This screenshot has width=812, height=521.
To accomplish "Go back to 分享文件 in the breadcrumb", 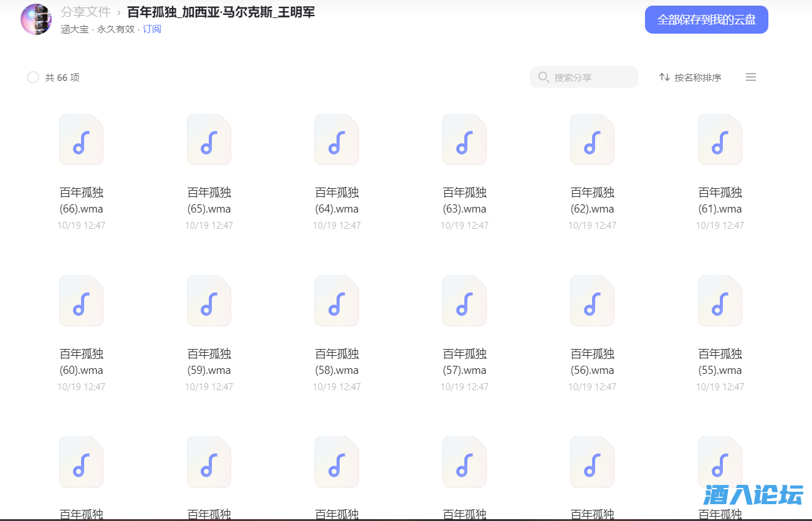I will click(x=86, y=12).
